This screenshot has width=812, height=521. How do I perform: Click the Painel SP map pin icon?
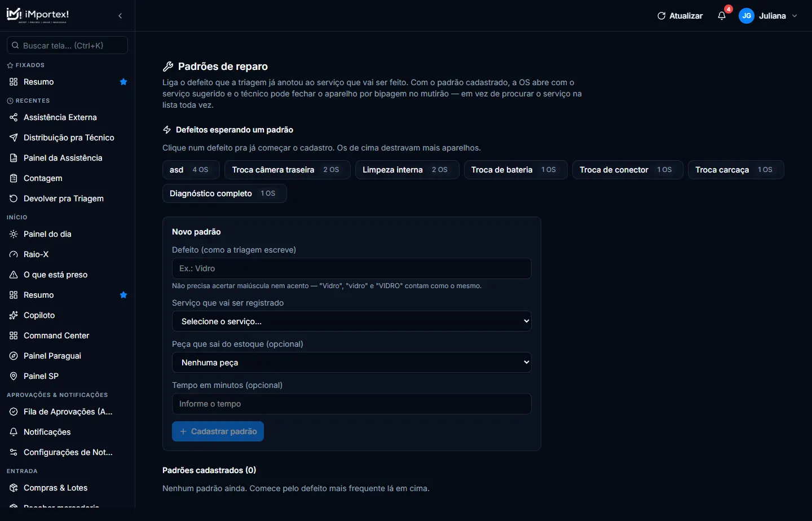point(14,376)
